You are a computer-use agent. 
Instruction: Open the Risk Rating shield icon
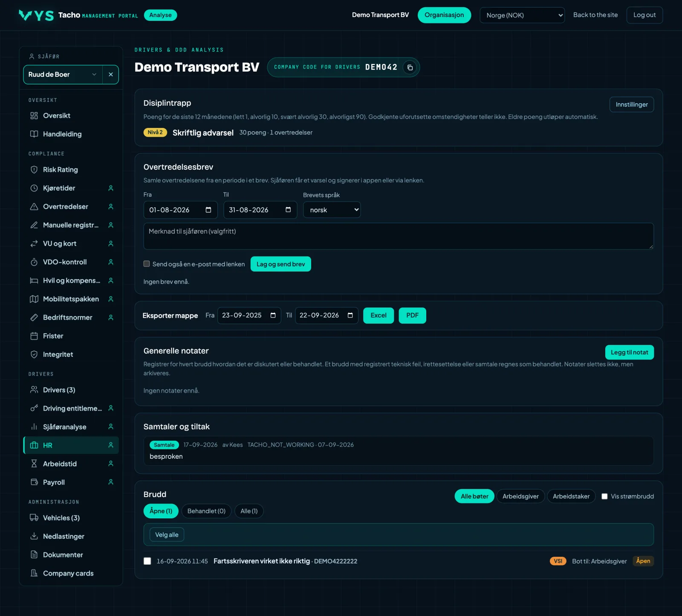34,170
